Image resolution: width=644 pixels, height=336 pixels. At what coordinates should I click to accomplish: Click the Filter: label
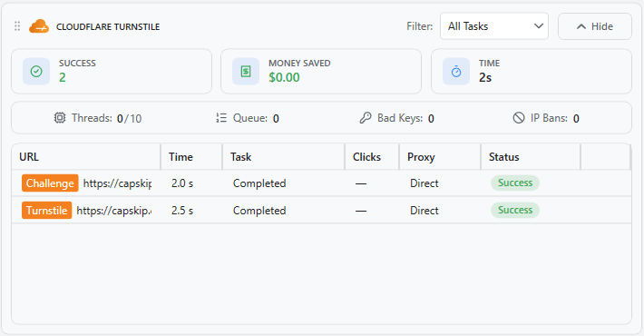tap(420, 26)
